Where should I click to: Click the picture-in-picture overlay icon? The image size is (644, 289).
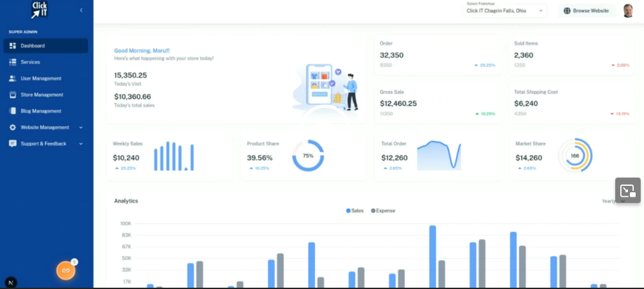click(628, 190)
